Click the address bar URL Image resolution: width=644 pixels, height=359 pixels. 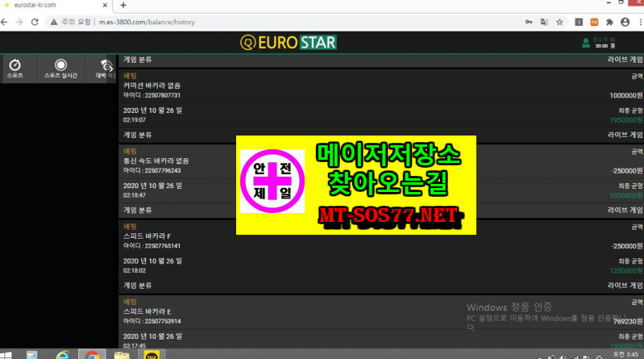click(x=147, y=23)
